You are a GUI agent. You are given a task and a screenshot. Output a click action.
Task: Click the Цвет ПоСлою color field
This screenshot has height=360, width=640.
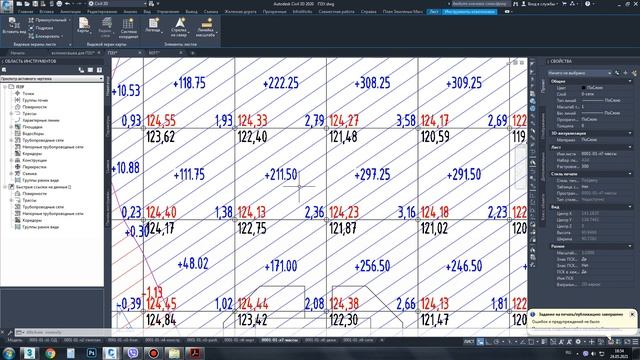(606, 88)
